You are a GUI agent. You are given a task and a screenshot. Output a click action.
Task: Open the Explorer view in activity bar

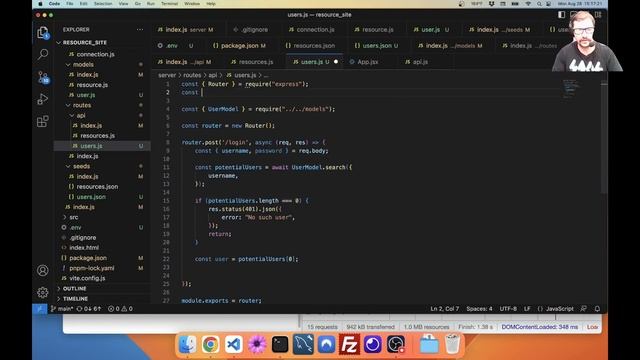pyautogui.click(x=43, y=33)
